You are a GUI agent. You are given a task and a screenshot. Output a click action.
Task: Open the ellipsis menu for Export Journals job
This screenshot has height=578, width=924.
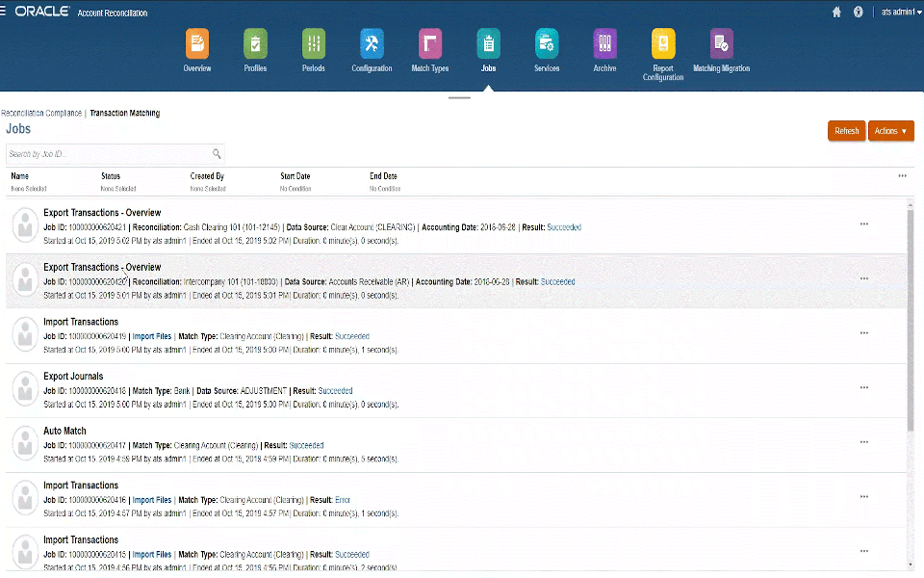(864, 387)
